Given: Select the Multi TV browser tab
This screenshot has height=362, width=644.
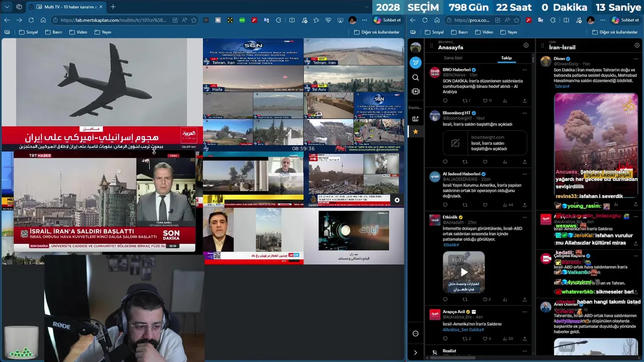Looking at the screenshot, I should (65, 7).
